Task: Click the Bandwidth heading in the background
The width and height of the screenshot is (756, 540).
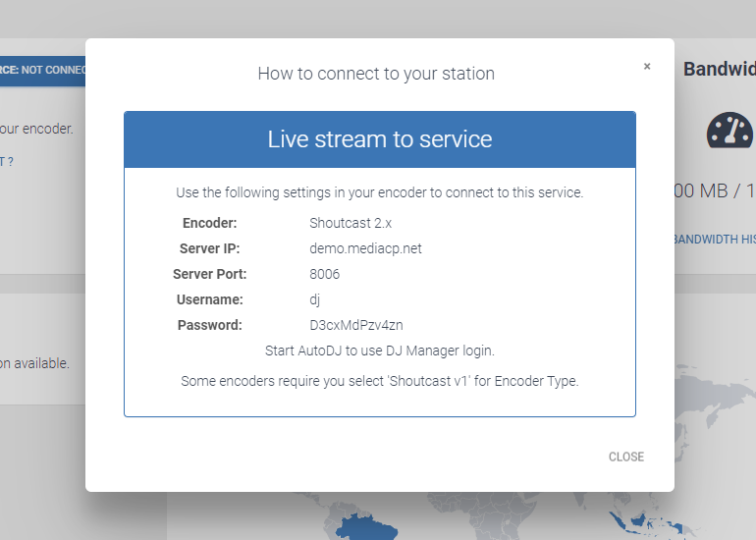Action: tap(720, 69)
